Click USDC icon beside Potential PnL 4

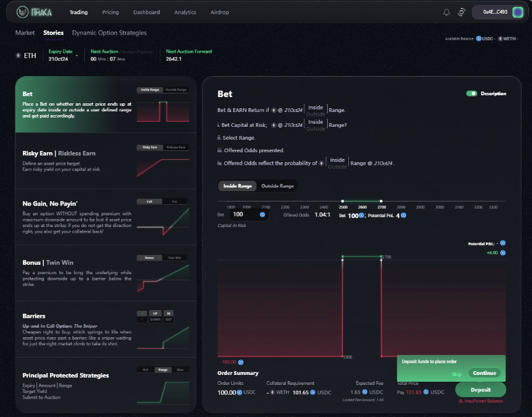[x=403, y=215]
